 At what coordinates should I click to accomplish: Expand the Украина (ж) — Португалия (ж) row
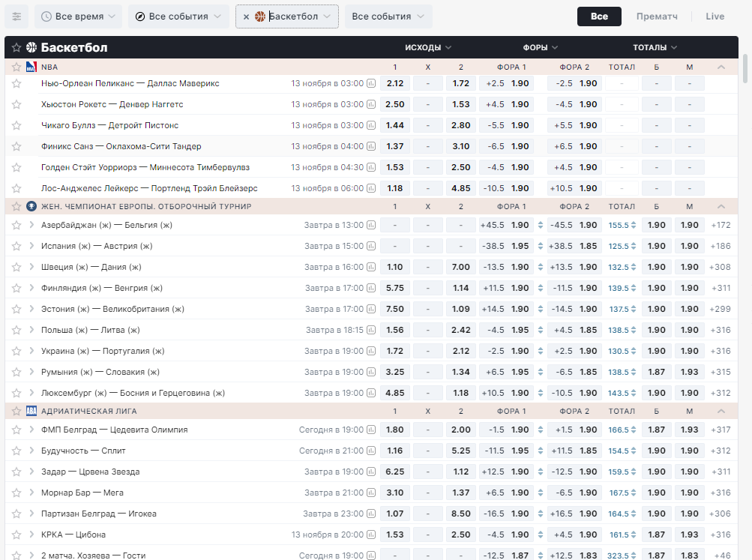pos(31,351)
